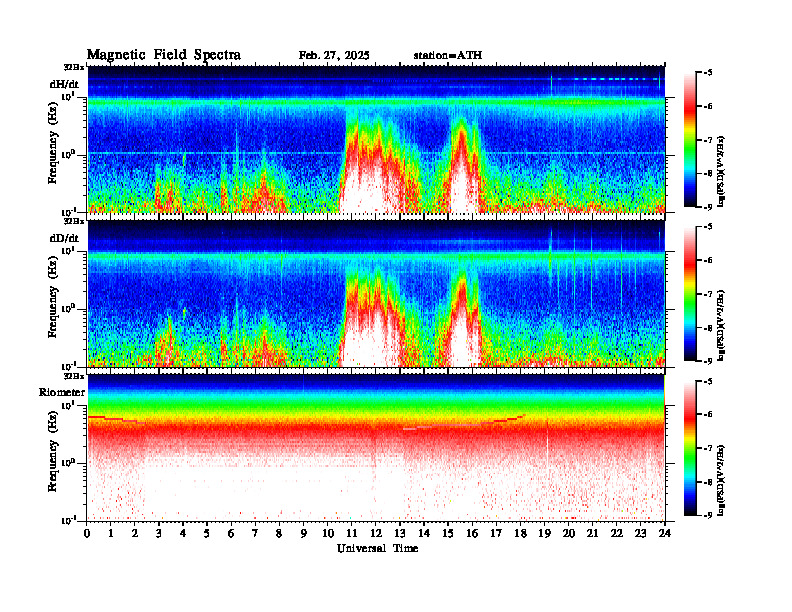Click hour "23" on the Universal Time axis
The height and width of the screenshot is (612, 792).
coord(640,533)
